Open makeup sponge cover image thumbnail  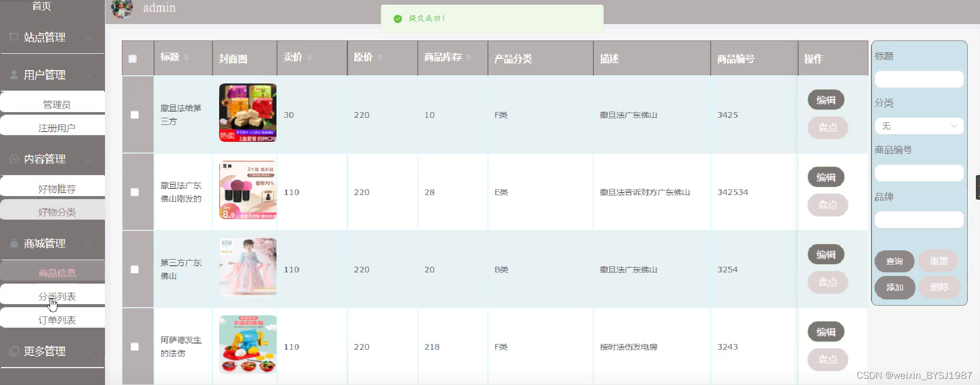pos(248,190)
